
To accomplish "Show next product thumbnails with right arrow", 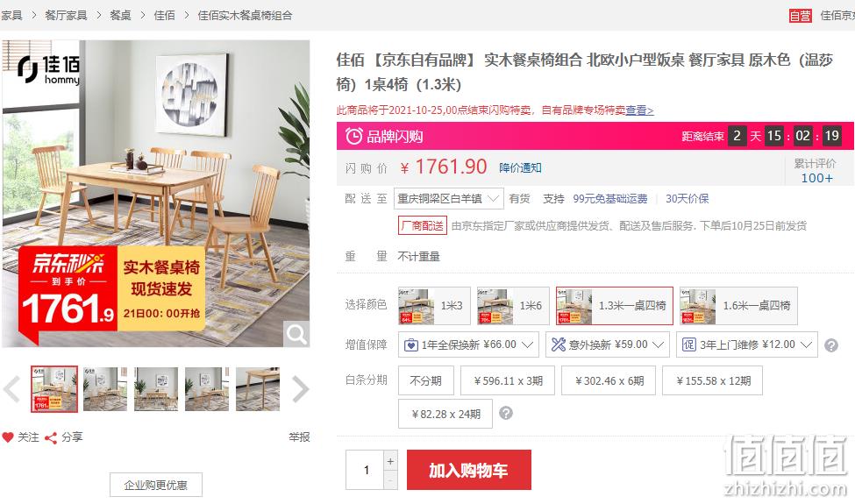I will click(300, 389).
